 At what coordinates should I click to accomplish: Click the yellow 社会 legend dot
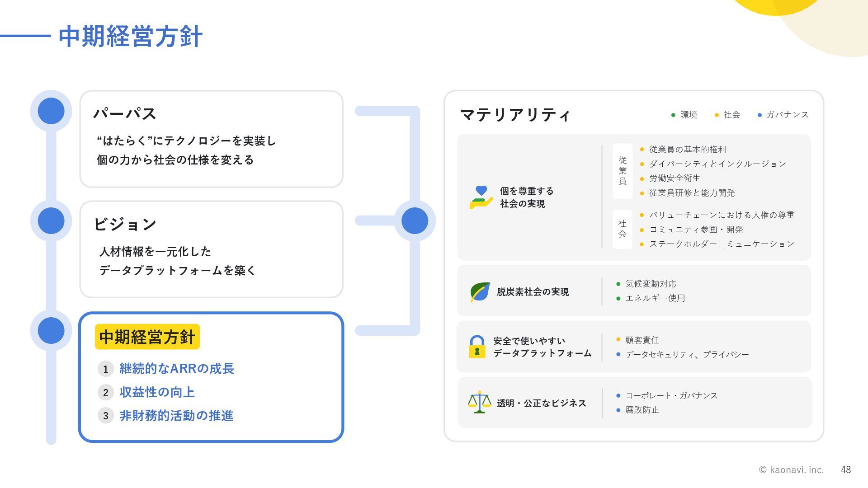717,115
